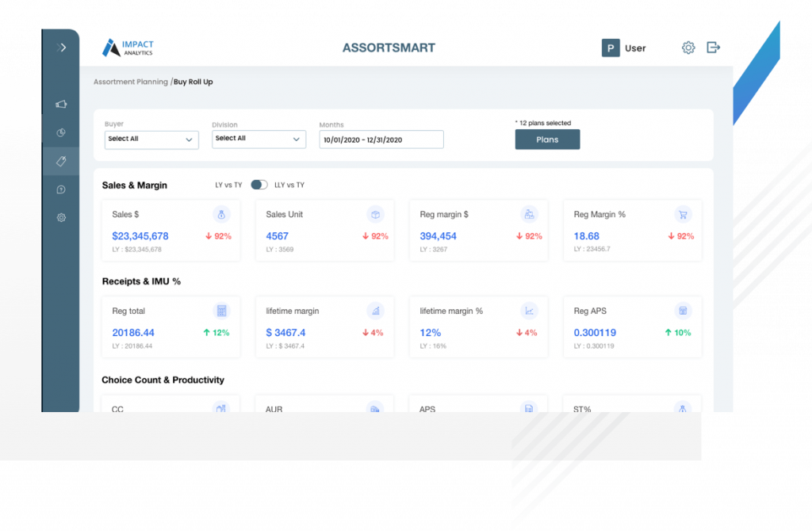This screenshot has height=531, width=812.
Task: Click the logout icon in the header
Action: point(714,48)
